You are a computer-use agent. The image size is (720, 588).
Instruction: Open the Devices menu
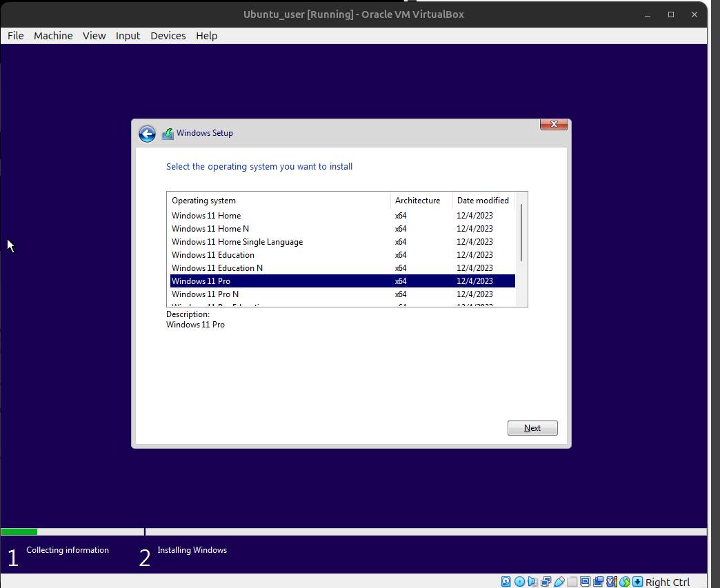(168, 36)
